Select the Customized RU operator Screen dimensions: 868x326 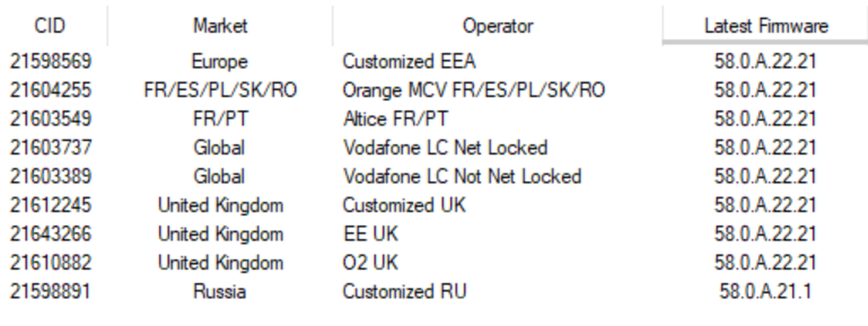coord(404,292)
